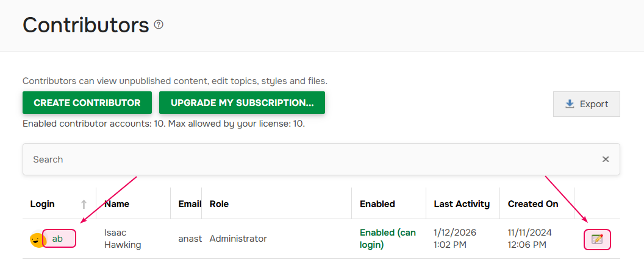The height and width of the screenshot is (263, 644).
Task: Click the Enabled (can login) status
Action: click(x=388, y=239)
